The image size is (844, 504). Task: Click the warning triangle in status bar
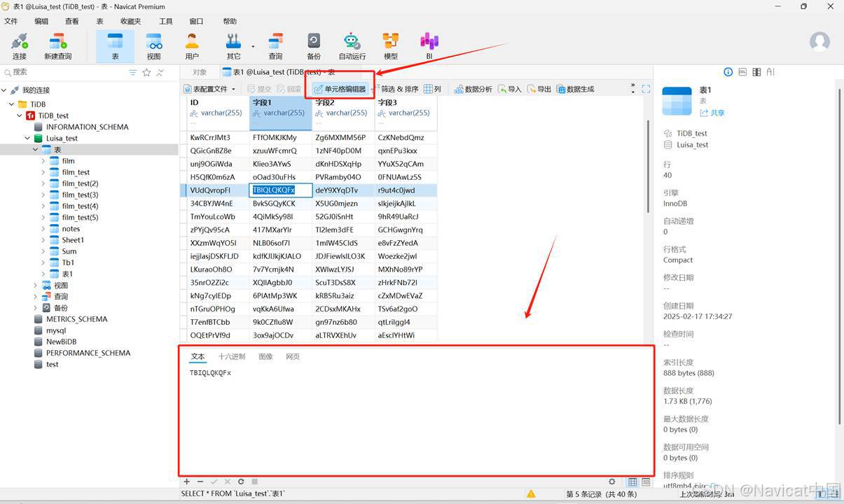pos(532,493)
